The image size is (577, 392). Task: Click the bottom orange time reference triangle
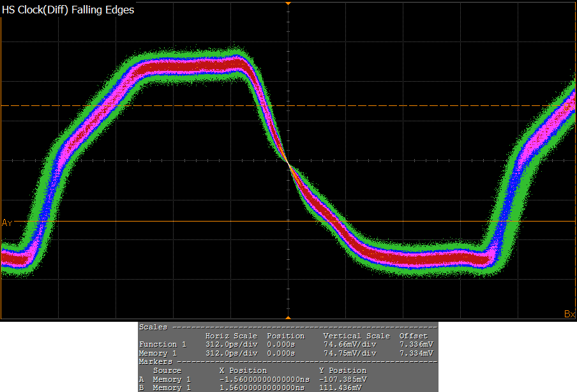(288, 317)
